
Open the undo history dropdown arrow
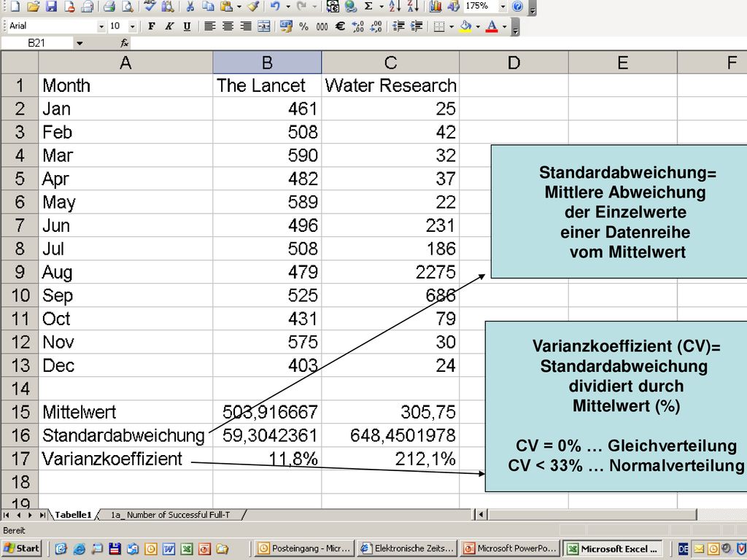point(287,7)
